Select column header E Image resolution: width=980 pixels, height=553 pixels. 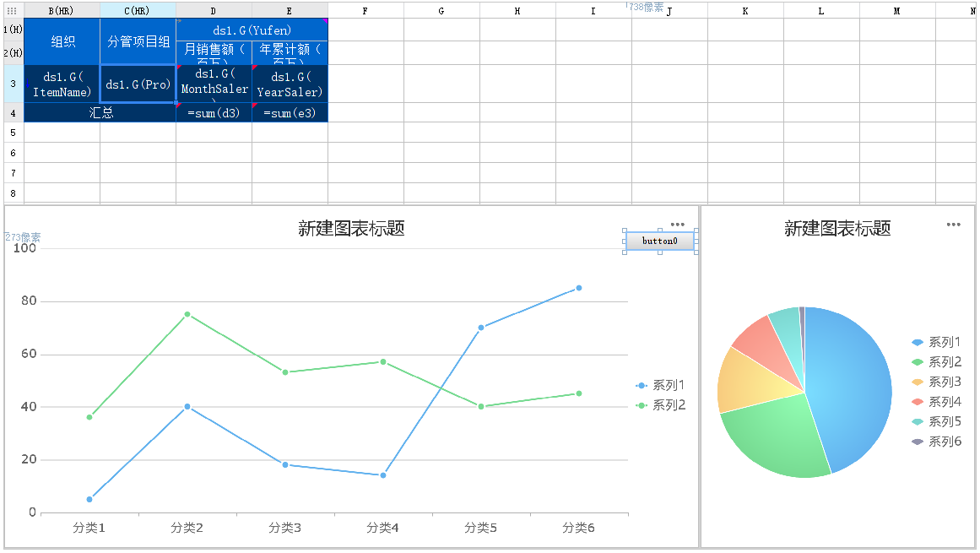point(290,11)
